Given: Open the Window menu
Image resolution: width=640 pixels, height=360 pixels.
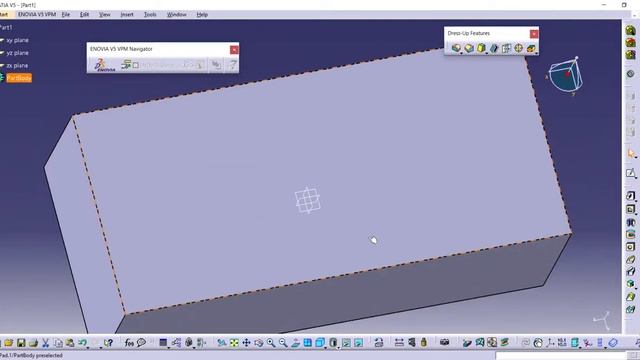Looking at the screenshot, I should pos(177,14).
